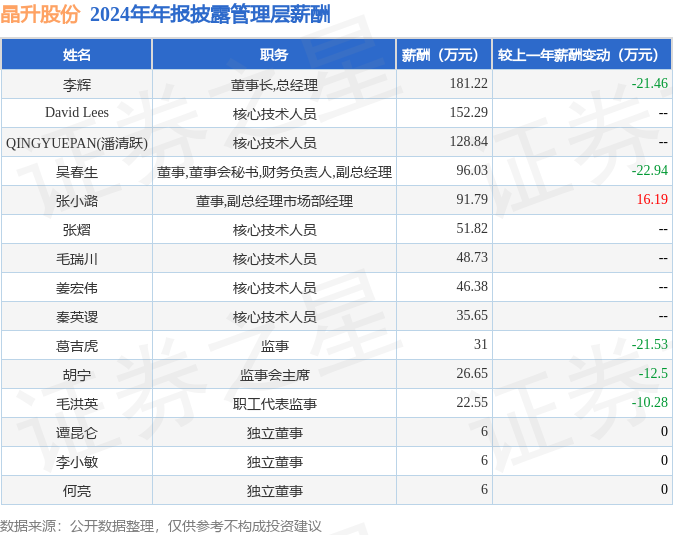Click the 薪酬（万元） column header
673x535 pixels.
click(x=443, y=55)
